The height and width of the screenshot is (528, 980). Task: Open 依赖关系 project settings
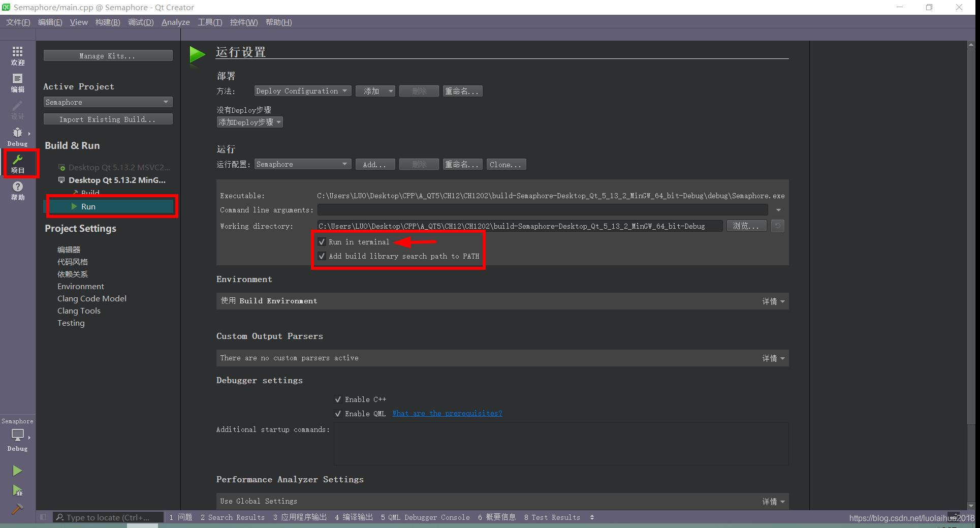click(73, 274)
